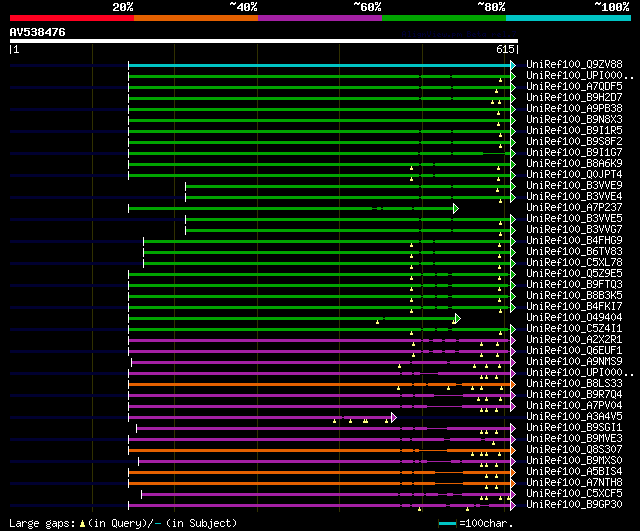Click the UniRef100_A7P237 label

574,208
